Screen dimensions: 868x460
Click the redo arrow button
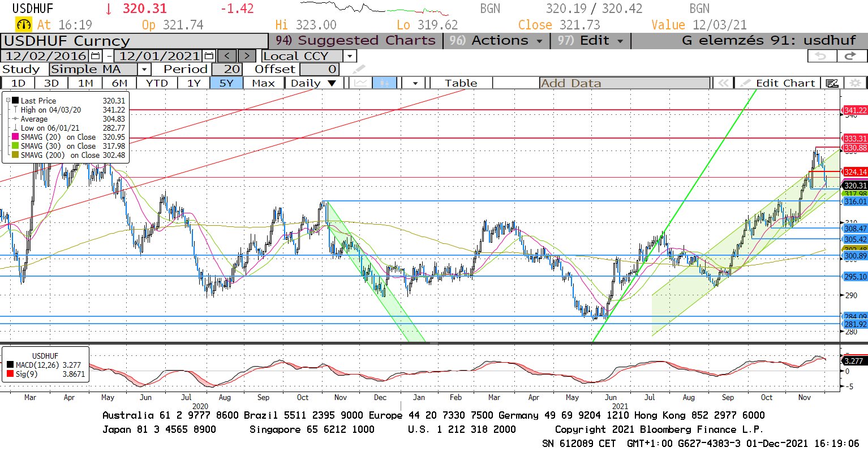[850, 55]
